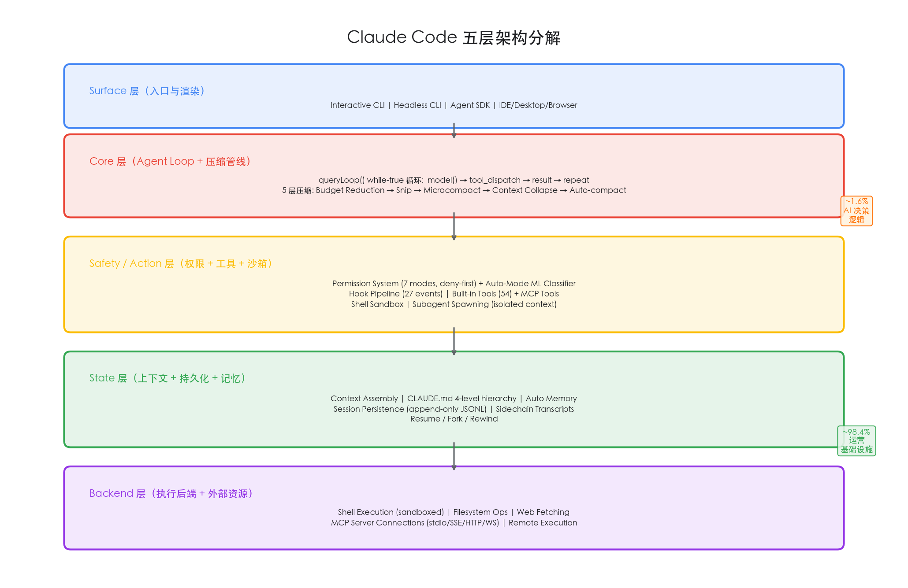Screen dimensions: 908x588
Task: Click the "~1.6% AI 决策逻辑" orange badge
Action: pos(856,211)
